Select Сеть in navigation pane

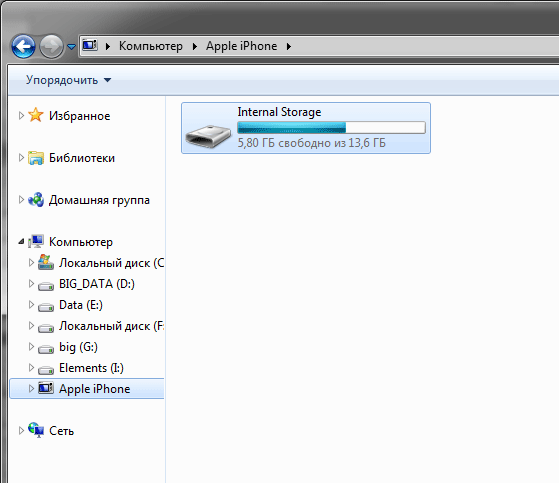point(61,431)
